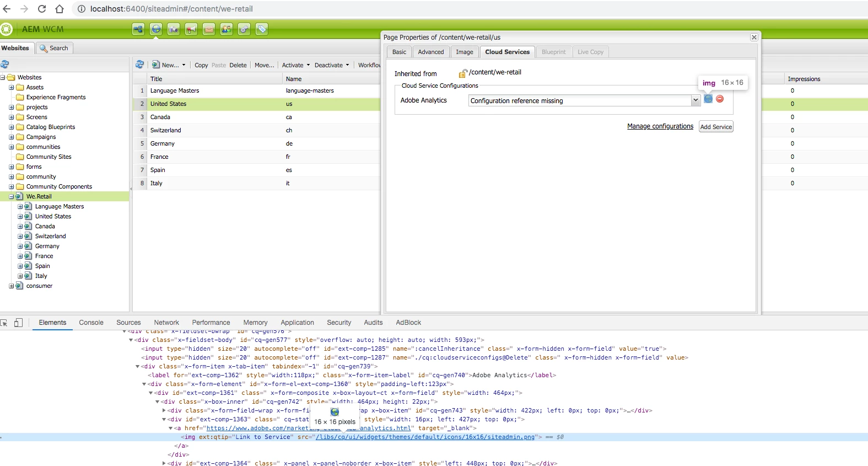Click the lock icon next to /content/we-retail
The height and width of the screenshot is (466, 868).
pos(463,73)
